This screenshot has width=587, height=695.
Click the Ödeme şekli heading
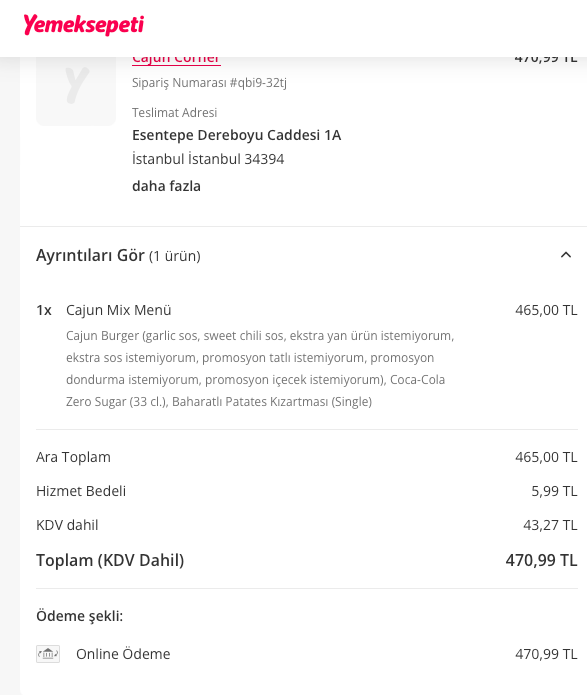[x=80, y=616]
